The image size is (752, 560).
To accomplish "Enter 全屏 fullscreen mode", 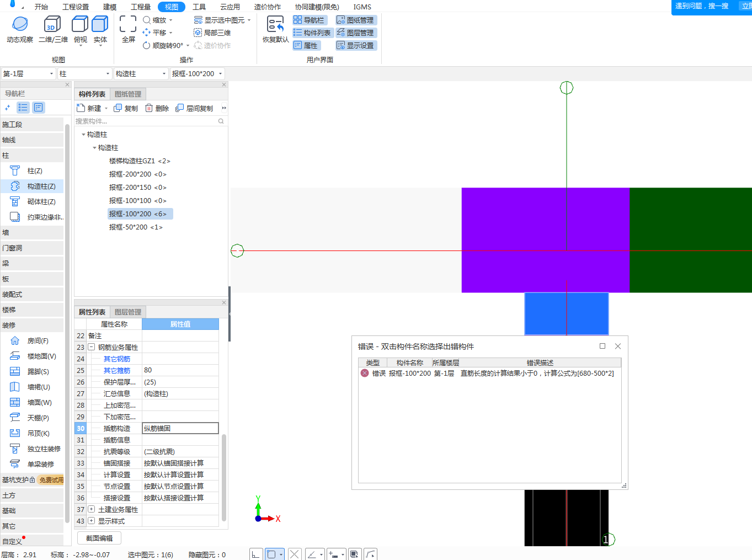I will pos(128,30).
